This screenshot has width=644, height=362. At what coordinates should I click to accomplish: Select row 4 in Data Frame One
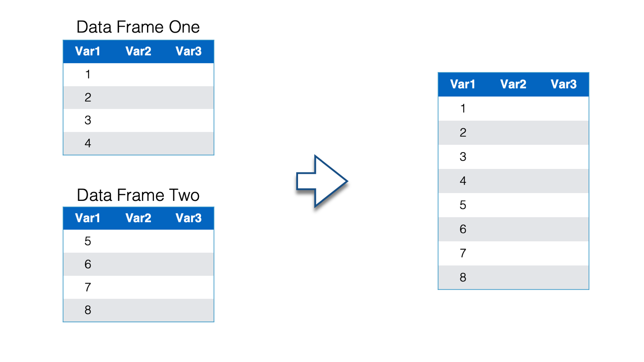coord(138,143)
